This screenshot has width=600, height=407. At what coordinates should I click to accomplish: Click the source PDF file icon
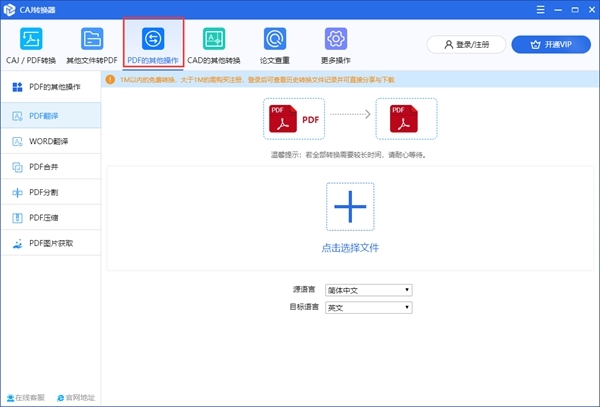[x=294, y=119]
